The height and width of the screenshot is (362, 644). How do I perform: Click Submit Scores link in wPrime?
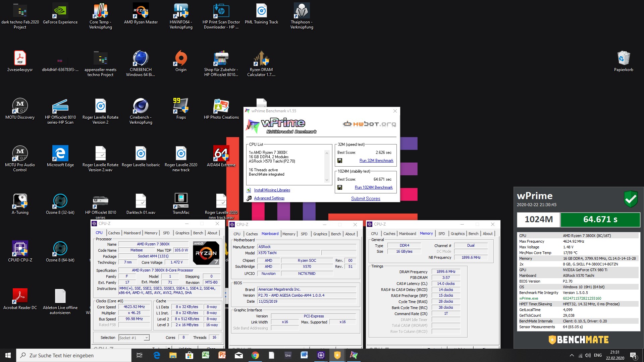point(366,198)
